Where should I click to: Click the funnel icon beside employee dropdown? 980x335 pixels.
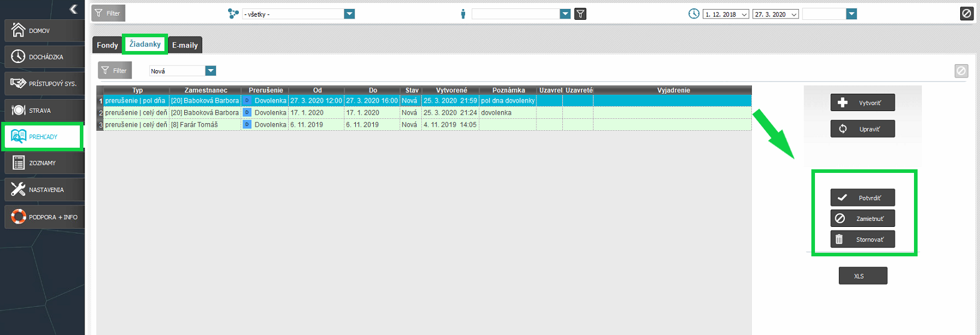tap(580, 14)
